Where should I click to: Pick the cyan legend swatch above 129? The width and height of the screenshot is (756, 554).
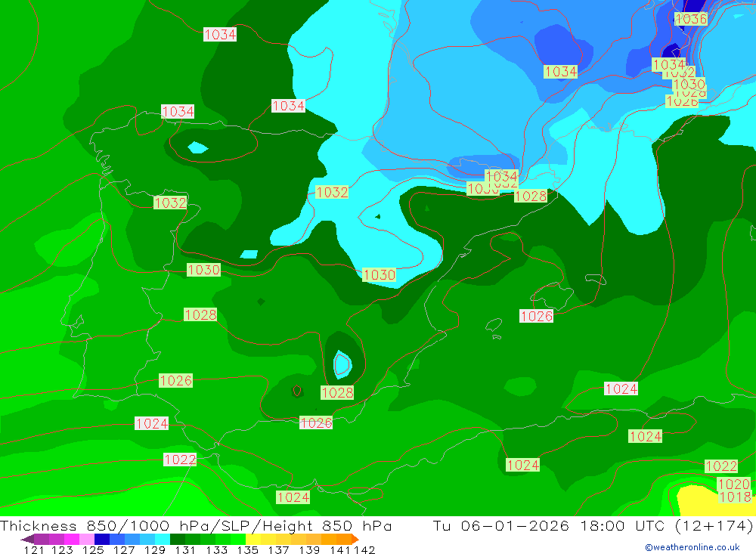click(163, 539)
